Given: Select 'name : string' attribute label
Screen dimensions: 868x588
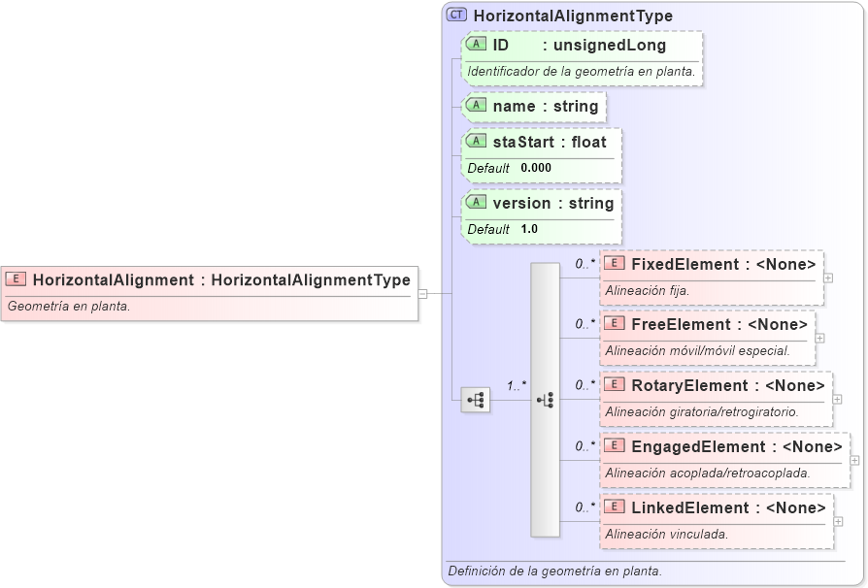Looking at the screenshot, I should point(546,106).
